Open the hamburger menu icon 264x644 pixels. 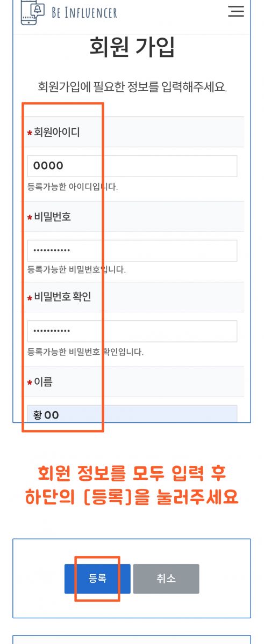[236, 11]
